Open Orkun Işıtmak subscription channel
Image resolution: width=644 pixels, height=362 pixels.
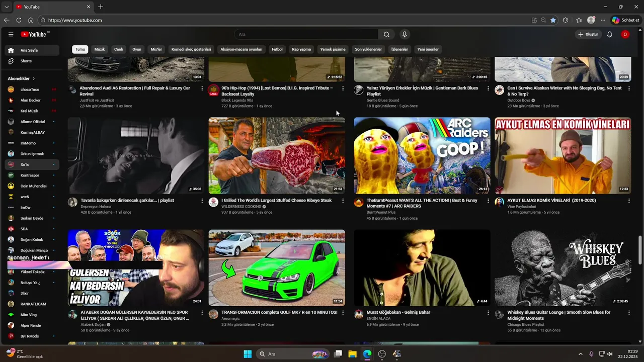point(32,154)
